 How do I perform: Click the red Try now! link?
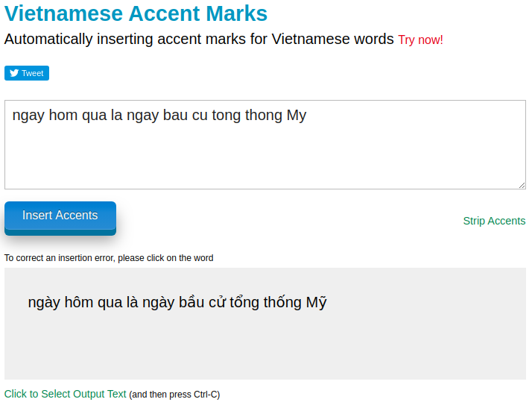tap(420, 40)
